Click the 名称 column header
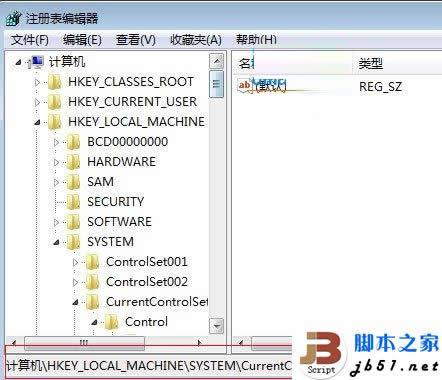This screenshot has height=380, width=442. click(292, 63)
